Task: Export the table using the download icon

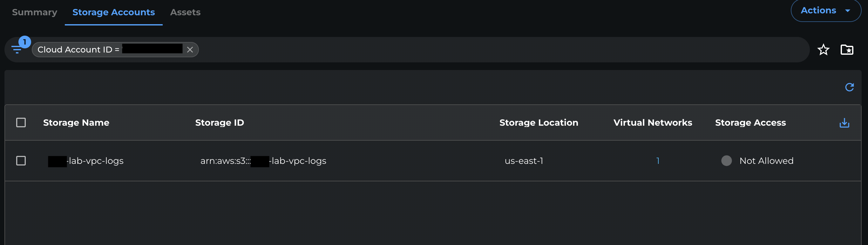Action: (844, 122)
